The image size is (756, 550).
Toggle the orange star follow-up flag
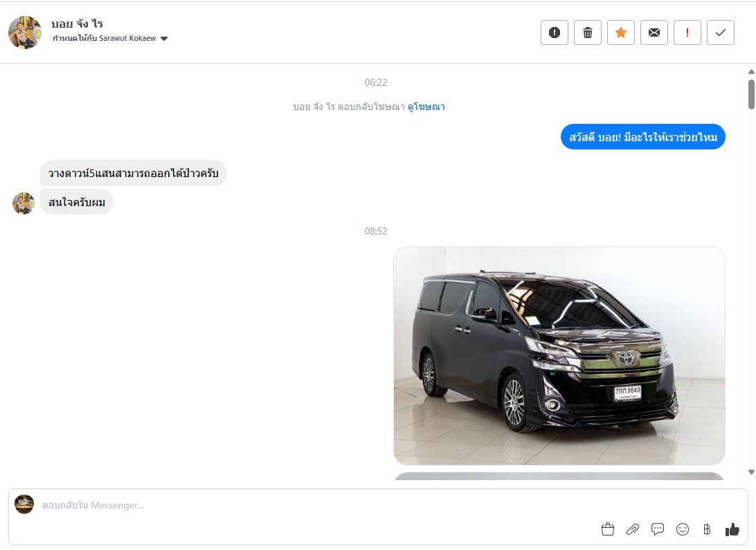(621, 33)
